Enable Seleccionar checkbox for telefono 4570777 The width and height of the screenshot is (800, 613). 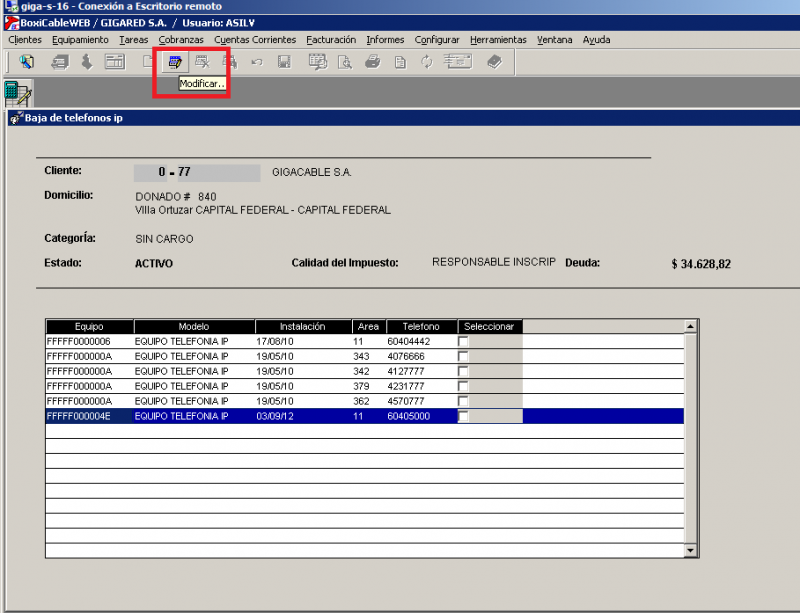pos(464,401)
